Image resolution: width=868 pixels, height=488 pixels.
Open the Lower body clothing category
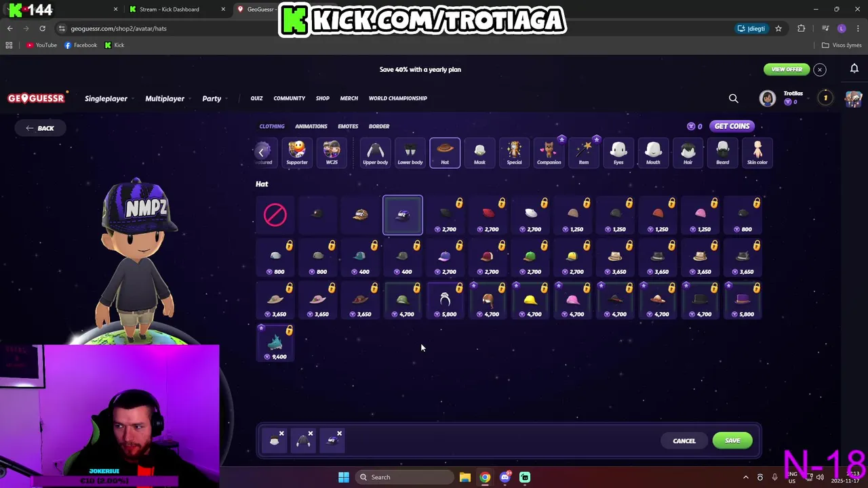tap(410, 152)
